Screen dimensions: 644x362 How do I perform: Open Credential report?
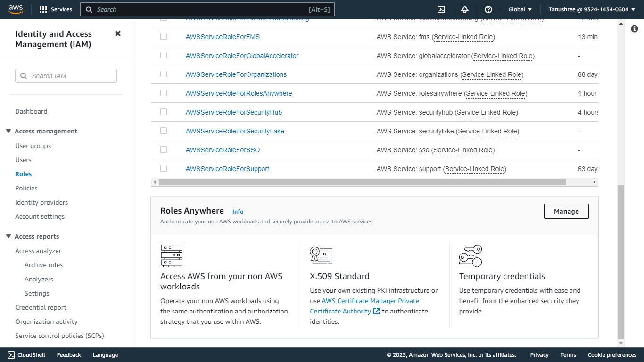41,307
